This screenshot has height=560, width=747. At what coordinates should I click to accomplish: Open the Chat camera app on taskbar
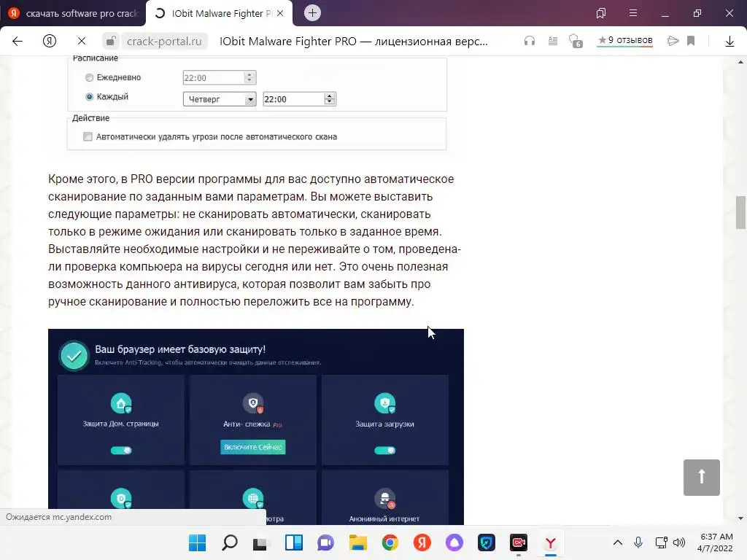(x=326, y=542)
